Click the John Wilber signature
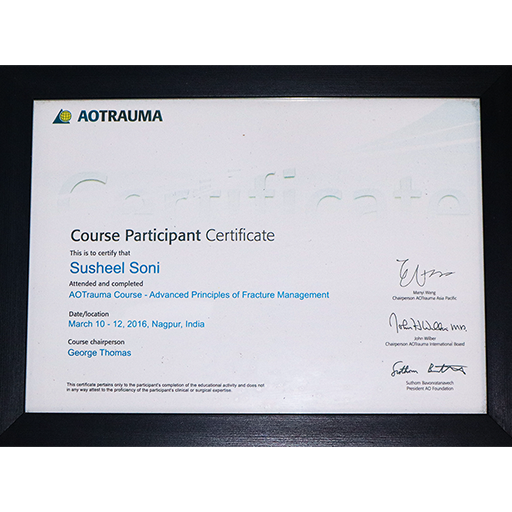This screenshot has height=512, width=512. (x=428, y=323)
